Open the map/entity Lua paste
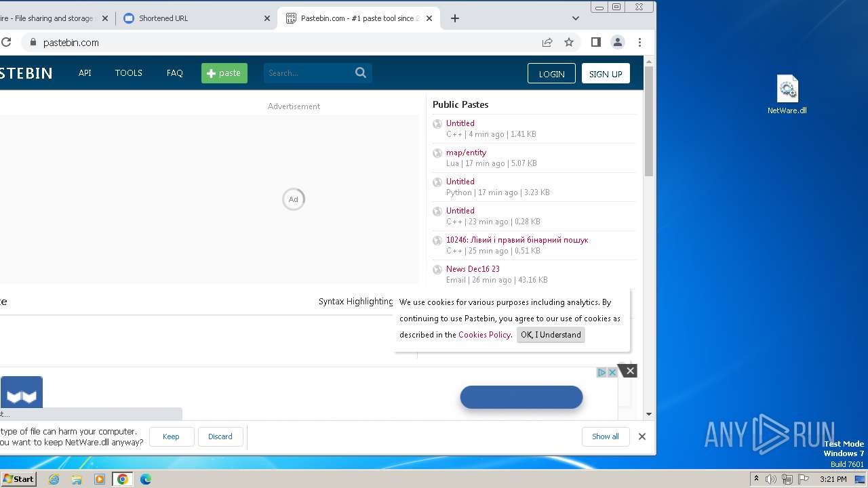Image resolution: width=868 pixels, height=488 pixels. 466,152
